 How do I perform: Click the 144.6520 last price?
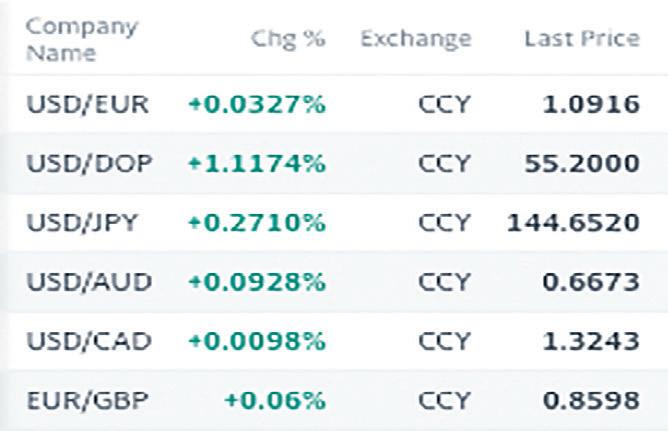click(x=573, y=223)
